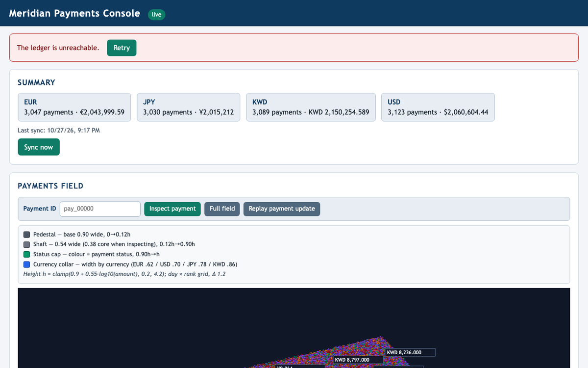
Task: Click the grey Shaft legend swatch
Action: (x=27, y=244)
